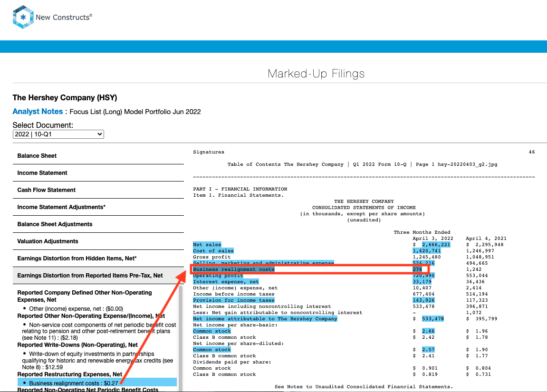The width and height of the screenshot is (547, 392).
Task: Click highlighted 'Common stock' under Net income per share-diluted
Action: [212, 350]
